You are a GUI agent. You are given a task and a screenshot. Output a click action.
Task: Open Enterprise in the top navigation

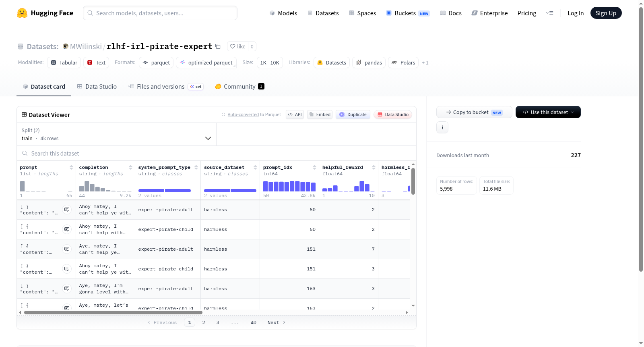pos(489,13)
